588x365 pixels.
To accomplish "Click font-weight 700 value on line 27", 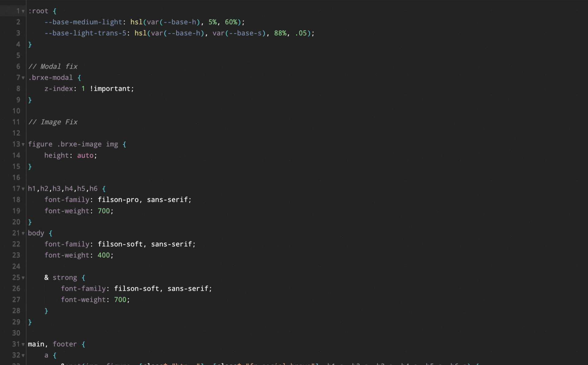I will click(120, 300).
